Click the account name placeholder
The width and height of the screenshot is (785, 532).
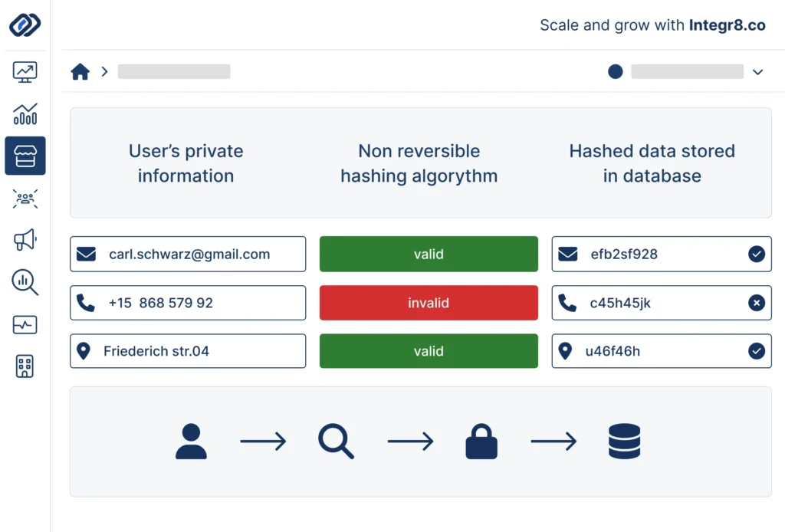tap(687, 71)
